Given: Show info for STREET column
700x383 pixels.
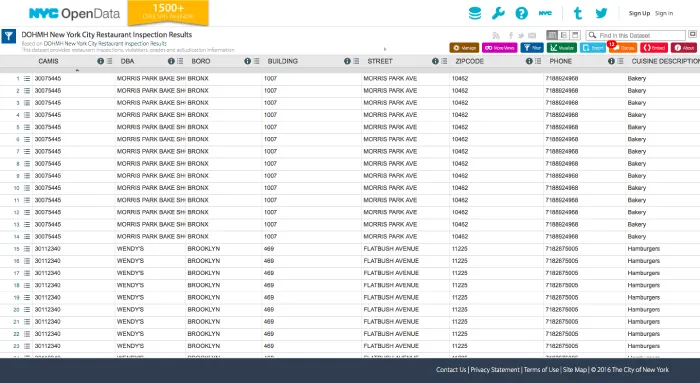Looking at the screenshot, I should click(x=435, y=61).
